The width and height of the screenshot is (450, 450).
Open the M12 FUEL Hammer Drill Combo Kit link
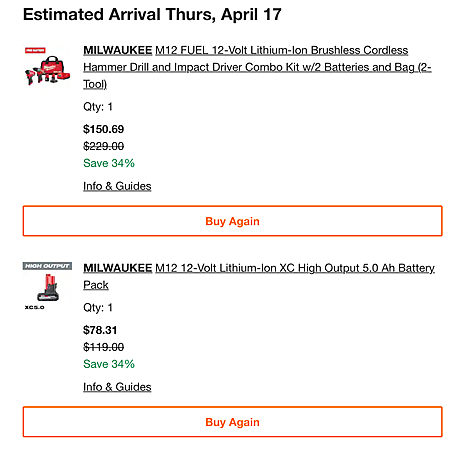[257, 67]
